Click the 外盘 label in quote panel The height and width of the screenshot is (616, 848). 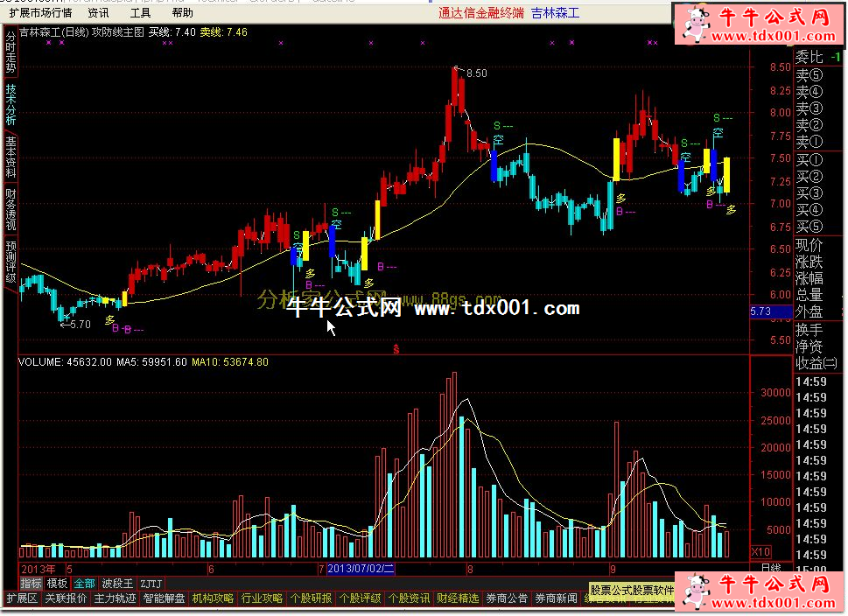(x=809, y=311)
